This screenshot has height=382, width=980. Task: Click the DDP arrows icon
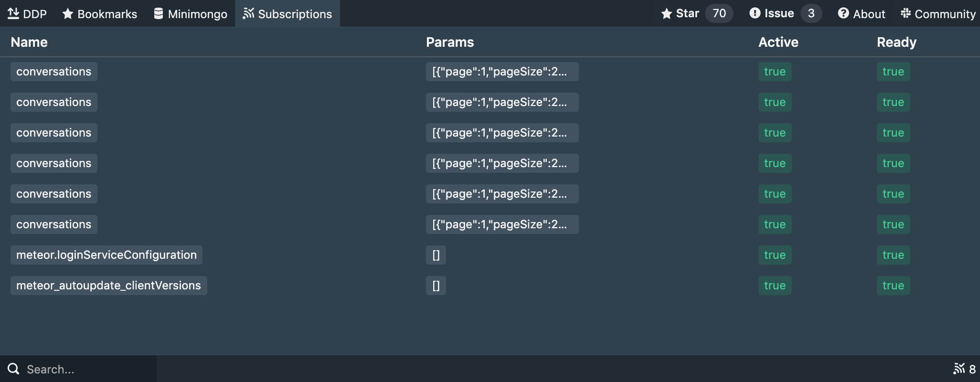click(13, 13)
